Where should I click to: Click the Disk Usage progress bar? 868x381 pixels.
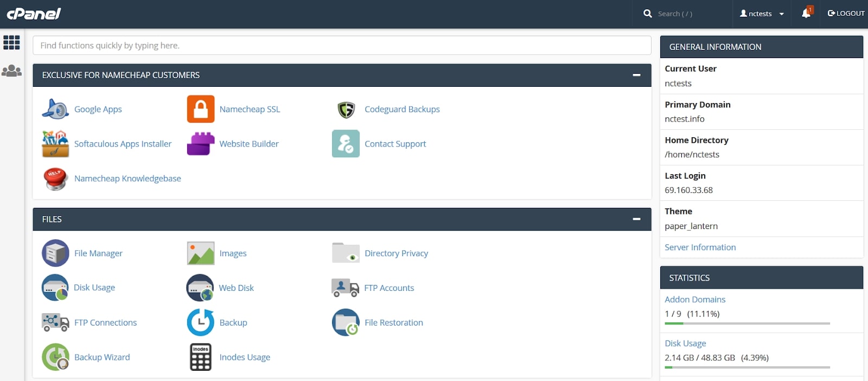pos(747,367)
